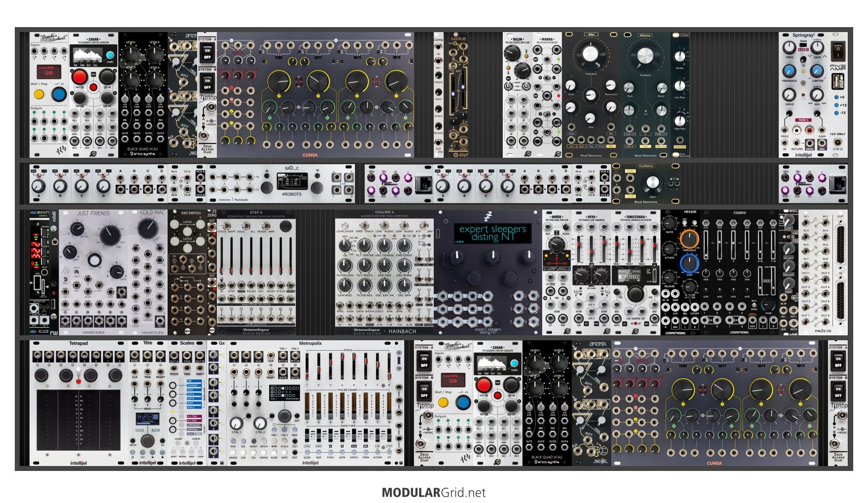Click the Miasma Feedback knob
This screenshot has width=868, height=503.
tap(645, 56)
